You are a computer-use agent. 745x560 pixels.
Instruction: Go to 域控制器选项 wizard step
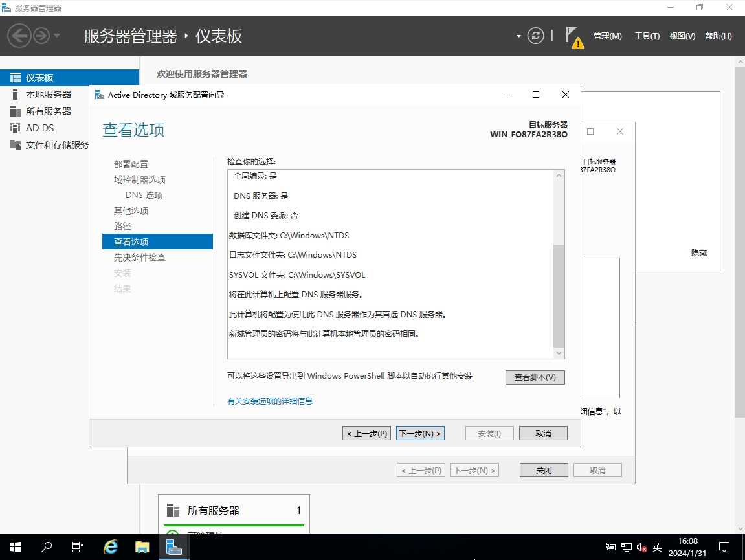[140, 180]
